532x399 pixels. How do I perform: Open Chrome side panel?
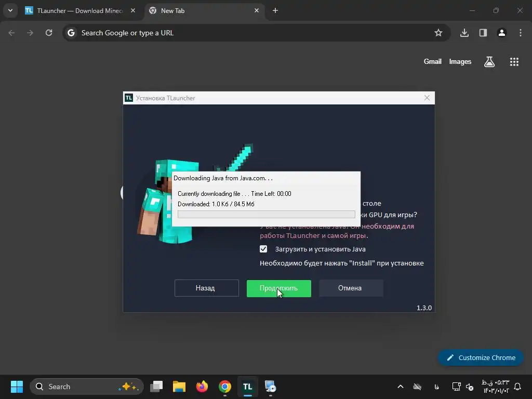(483, 33)
